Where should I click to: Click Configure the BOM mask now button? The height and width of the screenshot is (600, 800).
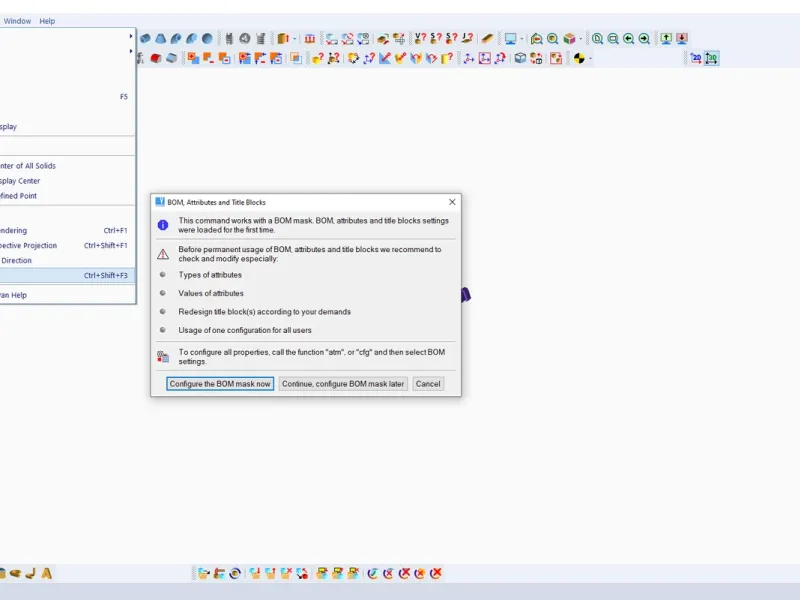click(x=220, y=384)
